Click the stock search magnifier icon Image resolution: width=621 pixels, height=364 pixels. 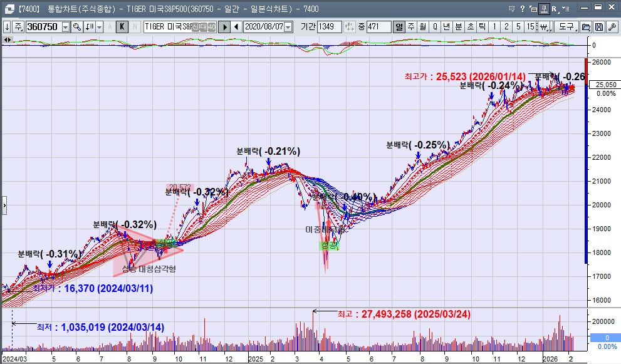77,27
